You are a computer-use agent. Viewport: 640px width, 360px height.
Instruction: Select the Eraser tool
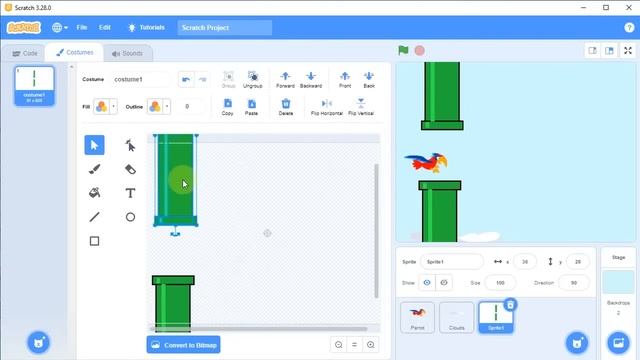130,169
